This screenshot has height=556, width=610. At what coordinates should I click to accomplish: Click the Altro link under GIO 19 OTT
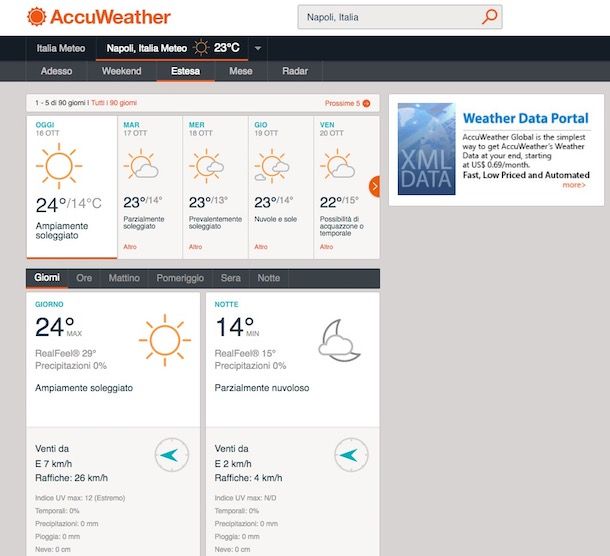261,247
